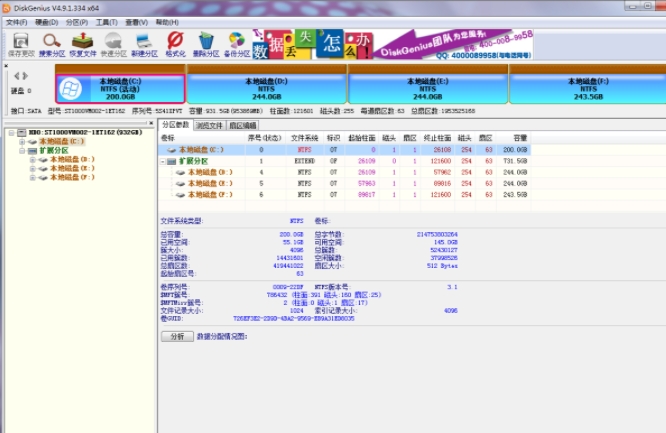Open the 工具(T) menu

click(106, 21)
